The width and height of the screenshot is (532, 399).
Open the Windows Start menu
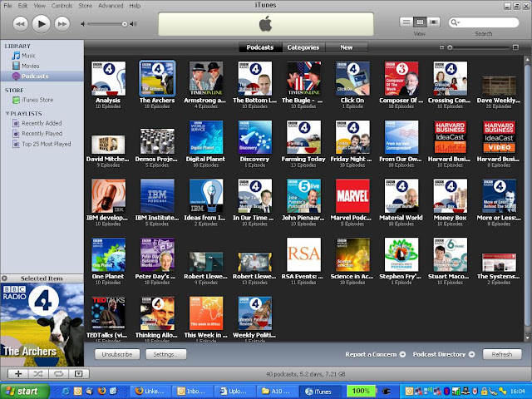(24, 392)
